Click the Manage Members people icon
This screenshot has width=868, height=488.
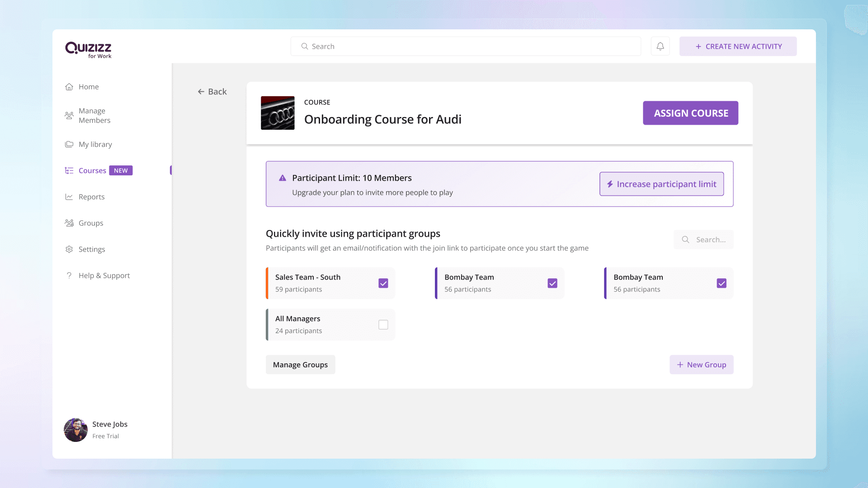pyautogui.click(x=69, y=116)
